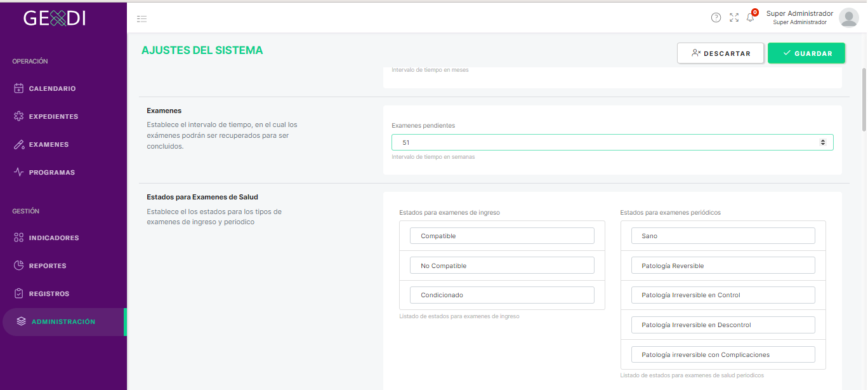Click the Examenes sidebar icon
This screenshot has width=868, height=390.
click(x=19, y=144)
